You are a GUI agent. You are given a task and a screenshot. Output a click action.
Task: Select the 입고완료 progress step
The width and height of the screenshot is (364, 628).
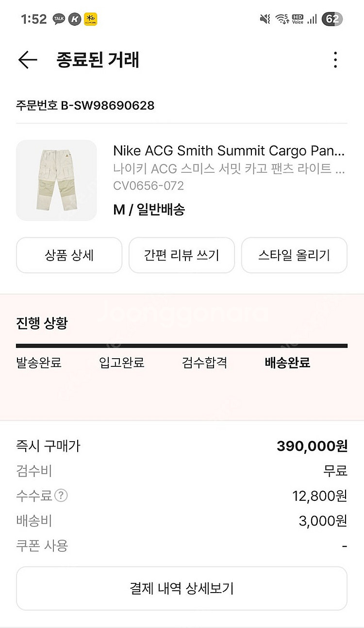pos(122,363)
